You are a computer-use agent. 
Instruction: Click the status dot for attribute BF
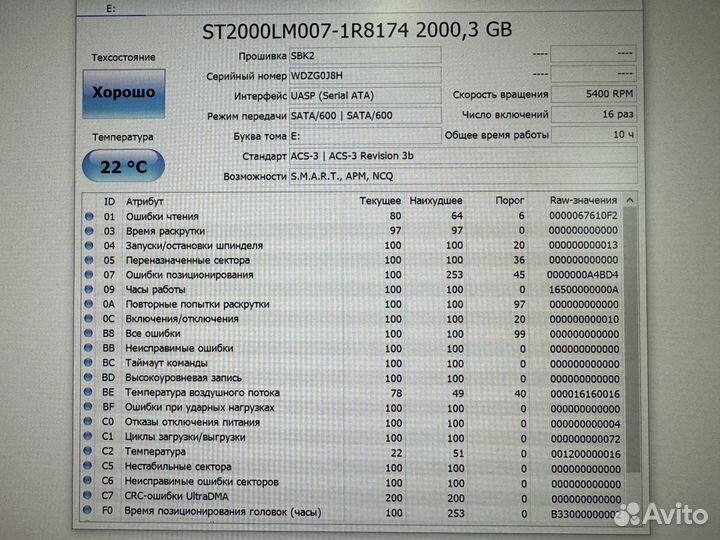(88, 407)
